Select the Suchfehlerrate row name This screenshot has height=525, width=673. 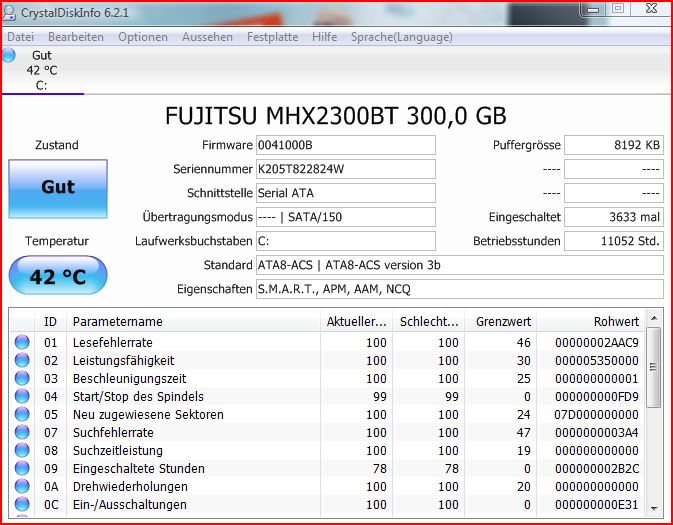[113, 432]
